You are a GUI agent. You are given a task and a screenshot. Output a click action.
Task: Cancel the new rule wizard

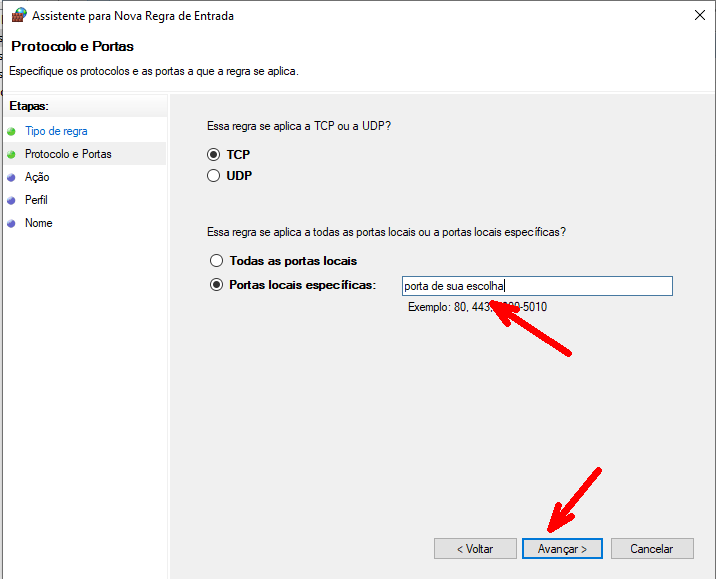pos(650,549)
